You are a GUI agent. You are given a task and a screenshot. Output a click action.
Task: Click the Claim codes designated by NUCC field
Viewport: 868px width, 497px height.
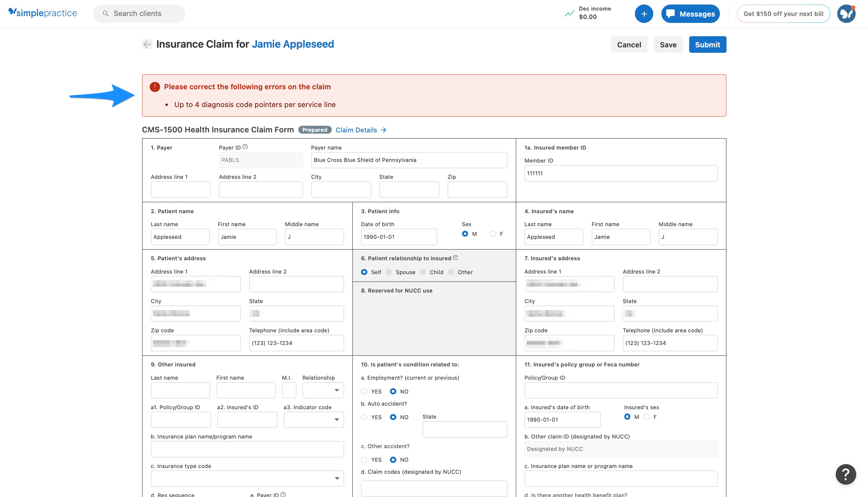click(434, 489)
